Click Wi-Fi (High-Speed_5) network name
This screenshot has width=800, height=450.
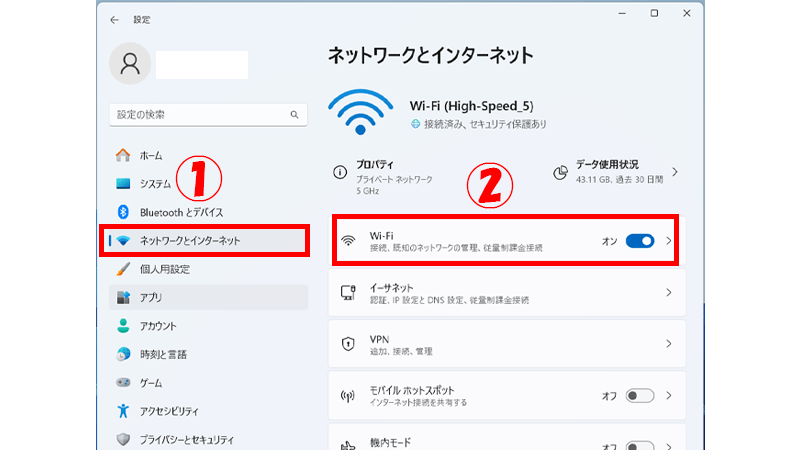(472, 106)
